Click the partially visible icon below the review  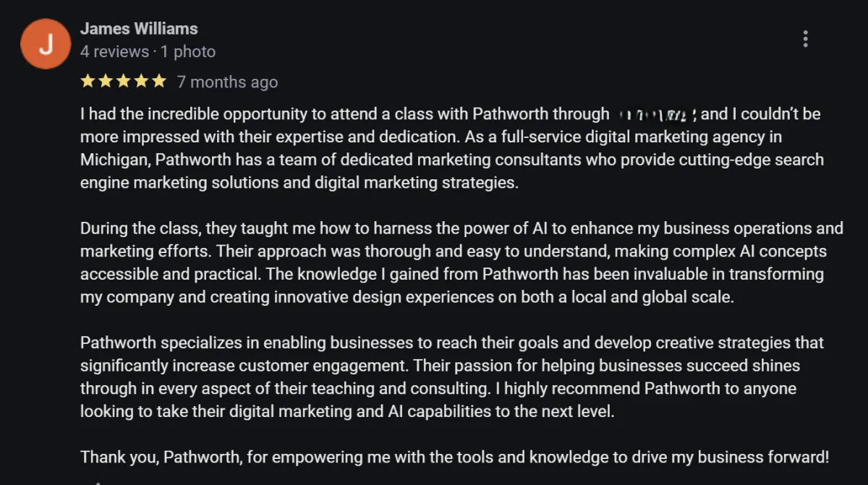[98, 482]
